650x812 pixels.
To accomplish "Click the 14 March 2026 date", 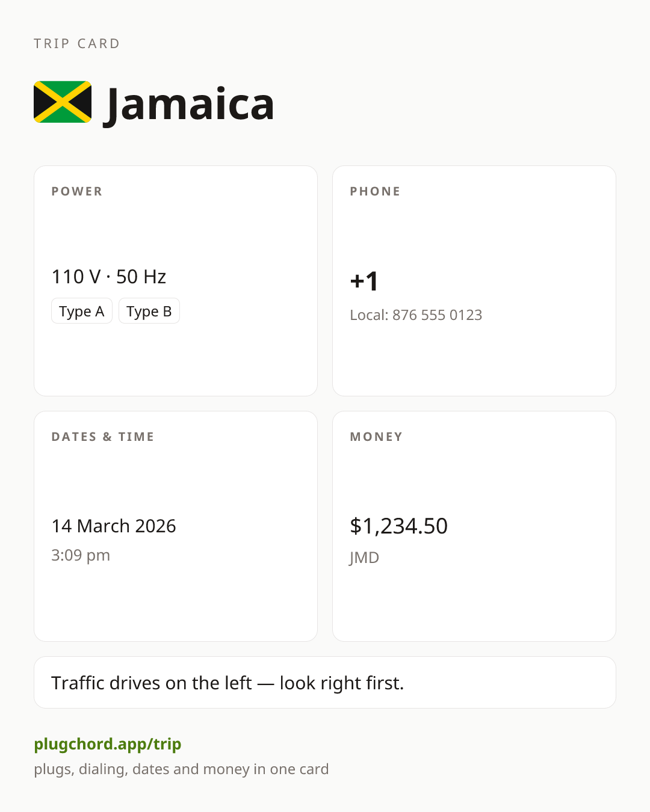I will tap(114, 526).
